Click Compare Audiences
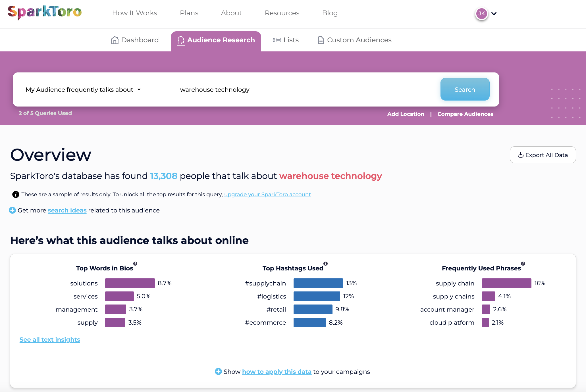This screenshot has height=392, width=586. click(x=465, y=114)
